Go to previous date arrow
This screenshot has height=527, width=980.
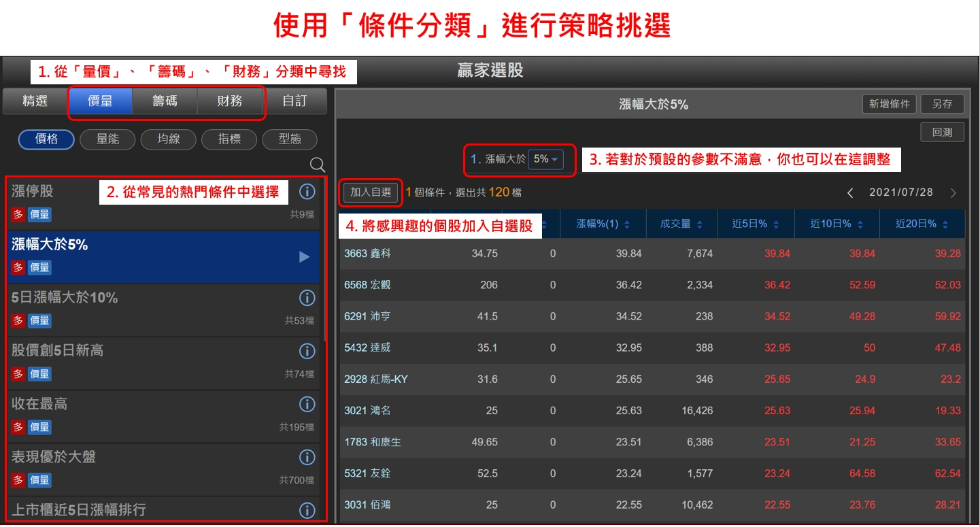pos(850,193)
